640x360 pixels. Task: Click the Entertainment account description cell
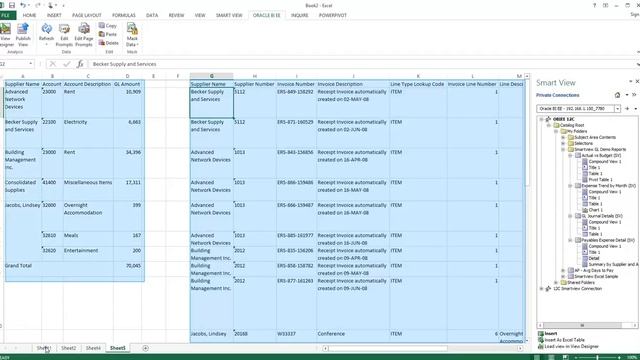point(88,254)
